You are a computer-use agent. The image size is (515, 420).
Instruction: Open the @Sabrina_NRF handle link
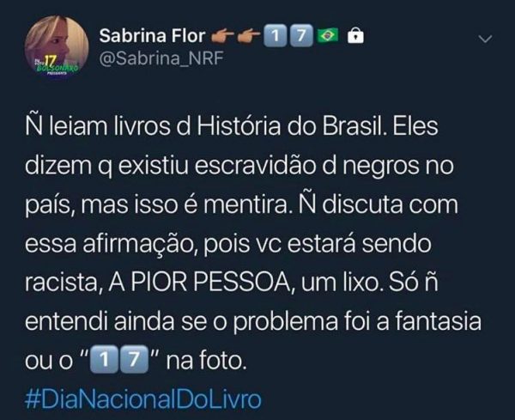pos(161,58)
